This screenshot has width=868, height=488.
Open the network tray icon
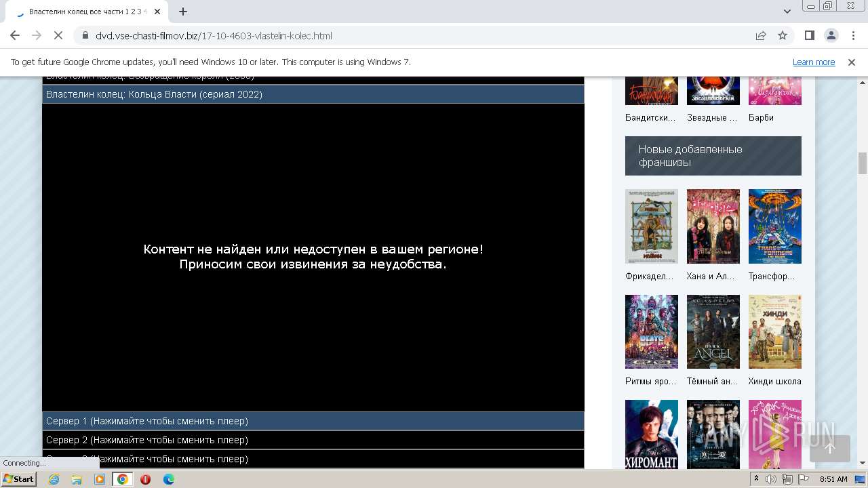point(787,479)
